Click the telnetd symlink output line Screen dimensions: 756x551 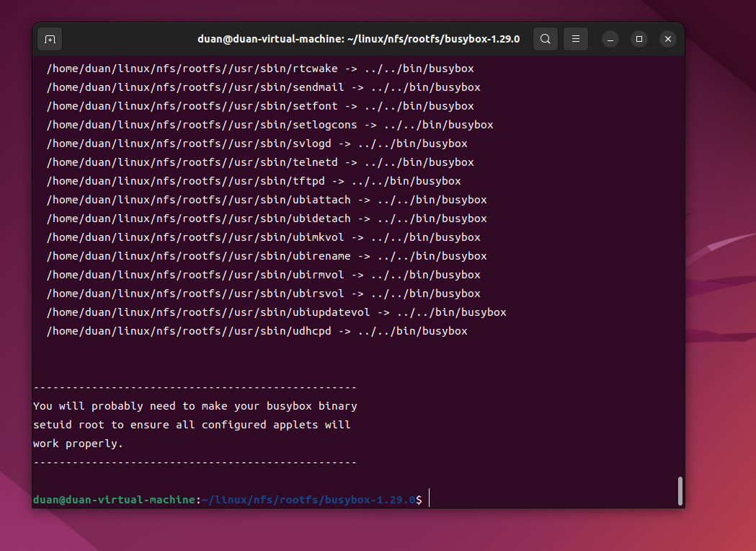point(260,162)
